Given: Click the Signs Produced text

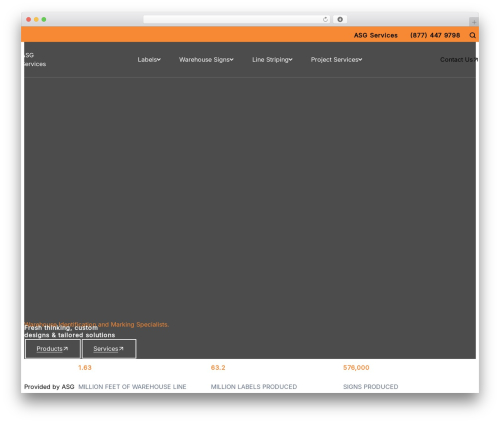Looking at the screenshot, I should point(371,387).
